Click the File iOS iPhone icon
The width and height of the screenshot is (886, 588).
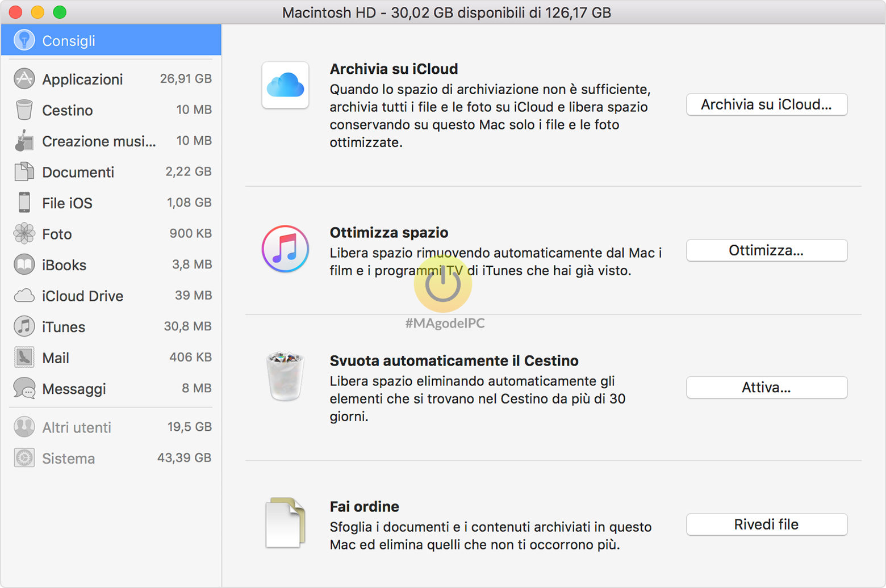coord(24,203)
